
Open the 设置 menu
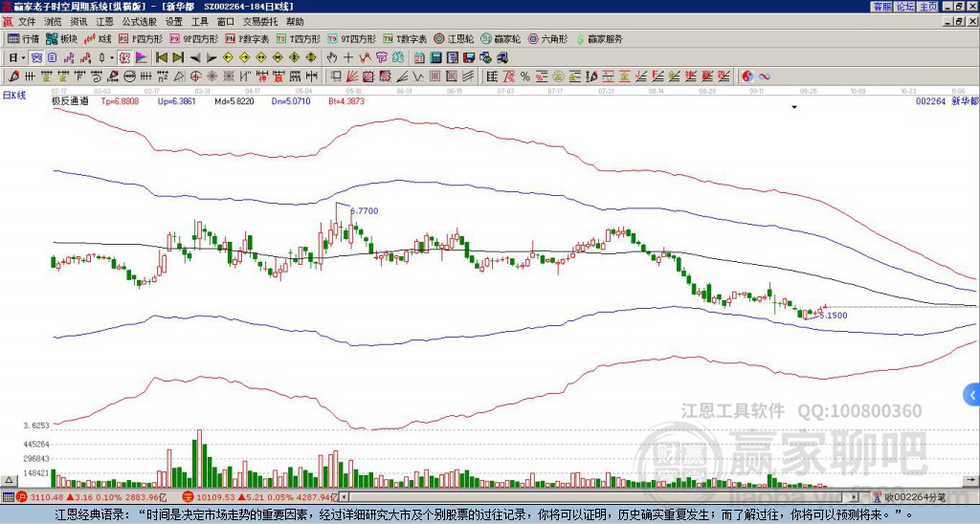(174, 22)
